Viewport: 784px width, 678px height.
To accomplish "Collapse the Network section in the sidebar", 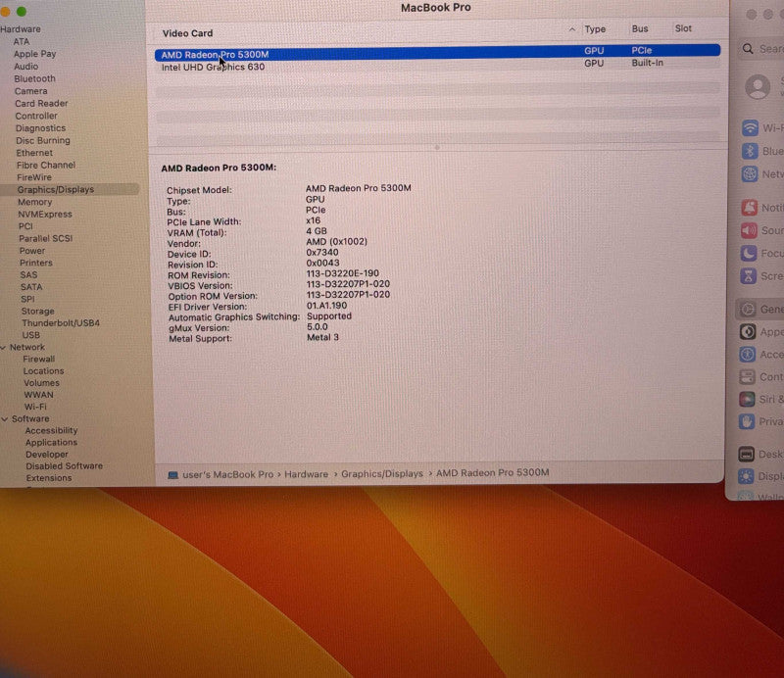I will [x=4, y=347].
